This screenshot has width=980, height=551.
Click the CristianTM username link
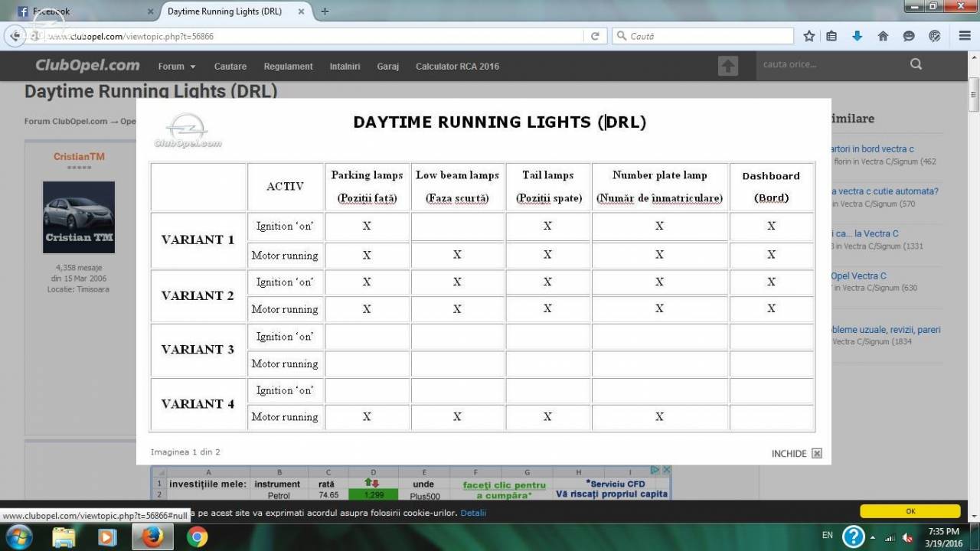tap(79, 157)
